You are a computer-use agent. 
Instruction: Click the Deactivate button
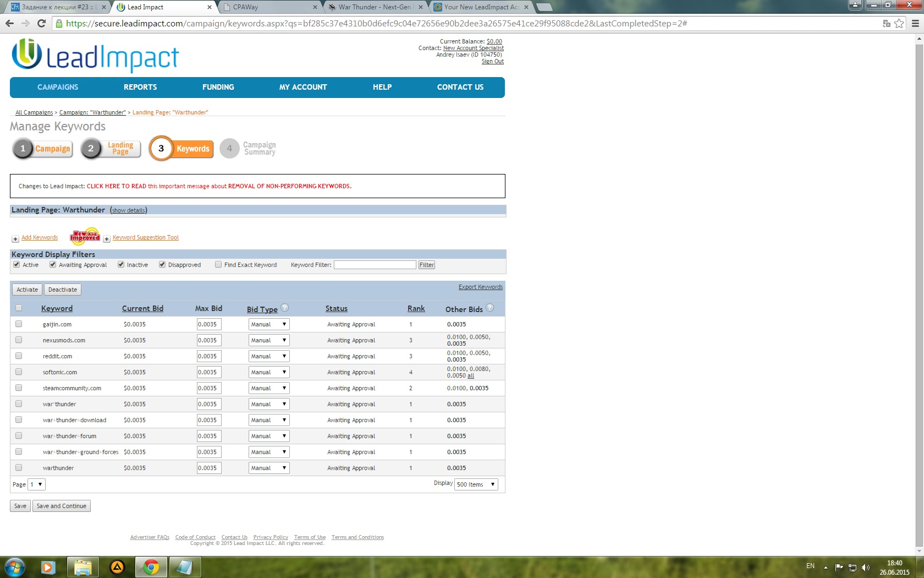(x=63, y=290)
